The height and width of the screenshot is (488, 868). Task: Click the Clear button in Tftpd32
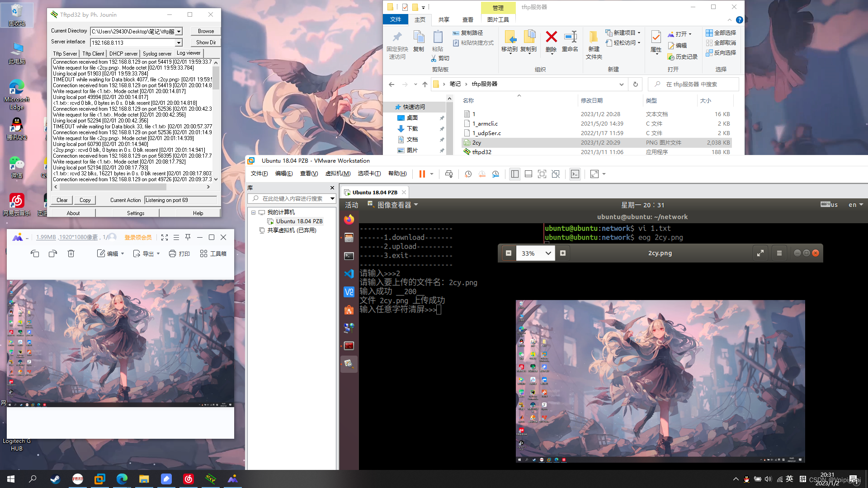(x=62, y=200)
